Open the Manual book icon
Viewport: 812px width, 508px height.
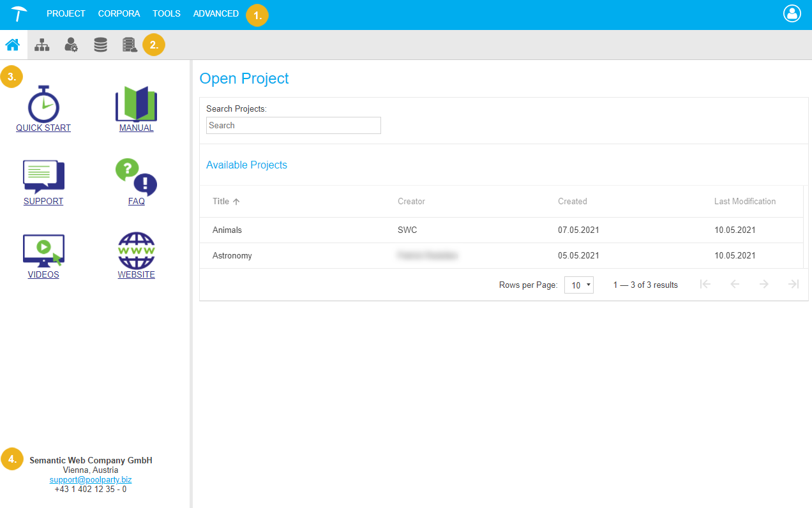[x=136, y=103]
